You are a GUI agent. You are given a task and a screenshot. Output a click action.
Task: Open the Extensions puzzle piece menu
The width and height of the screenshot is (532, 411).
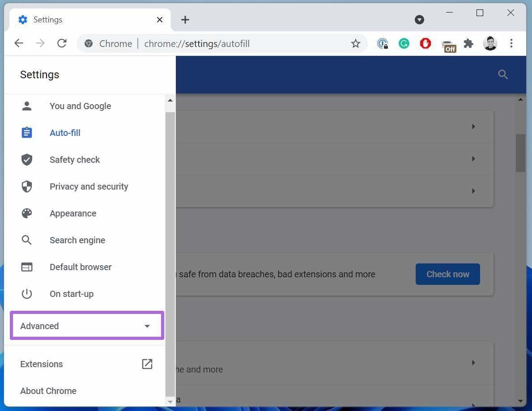click(468, 43)
